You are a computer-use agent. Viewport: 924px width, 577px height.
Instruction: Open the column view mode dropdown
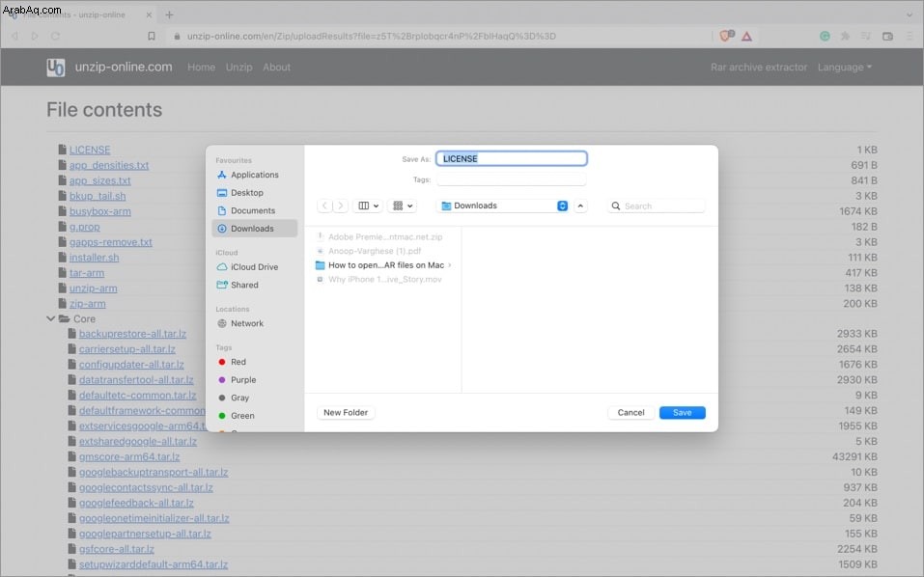tap(368, 206)
